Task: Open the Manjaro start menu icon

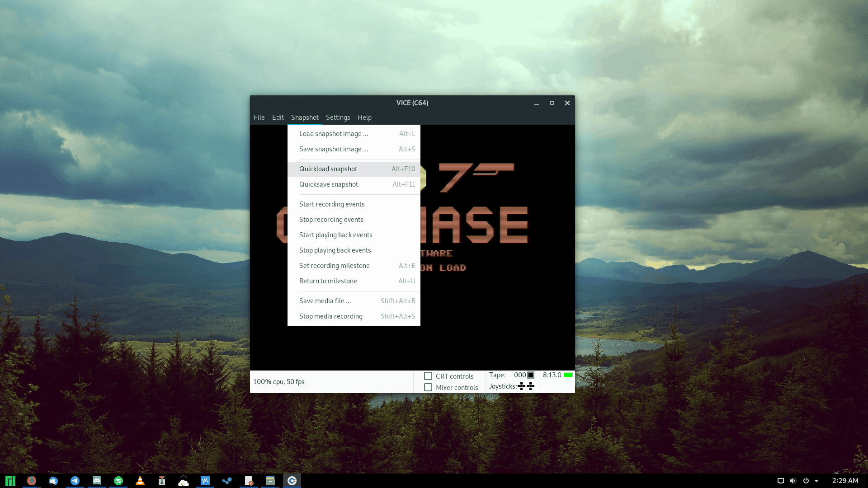Action: [10, 481]
